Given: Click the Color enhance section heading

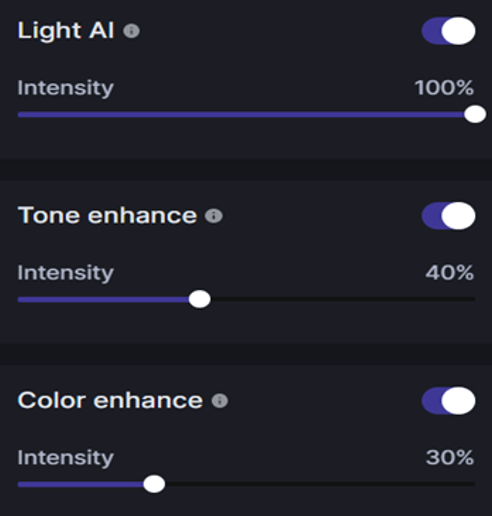Looking at the screenshot, I should (110, 400).
